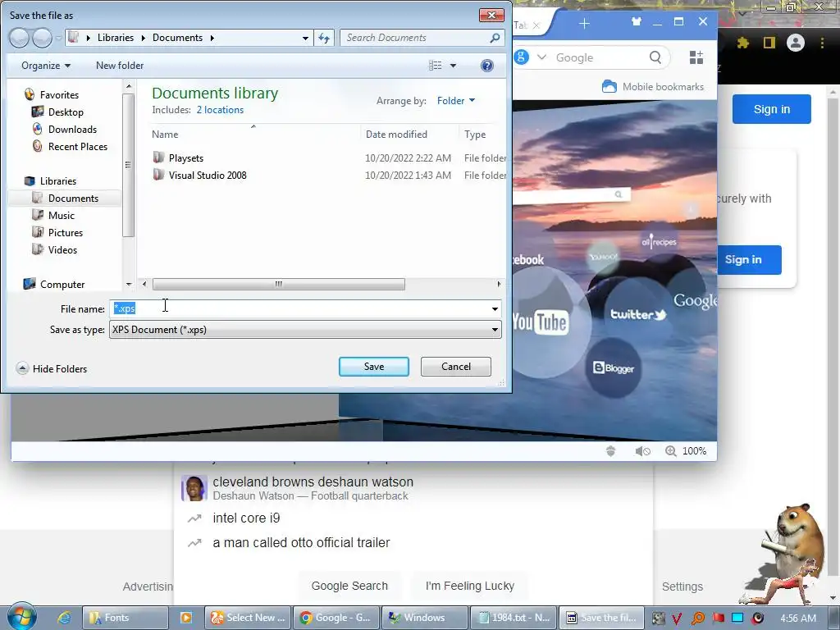Toggle the mute speaker icon in status bar
This screenshot has width=840, height=630.
coord(642,451)
